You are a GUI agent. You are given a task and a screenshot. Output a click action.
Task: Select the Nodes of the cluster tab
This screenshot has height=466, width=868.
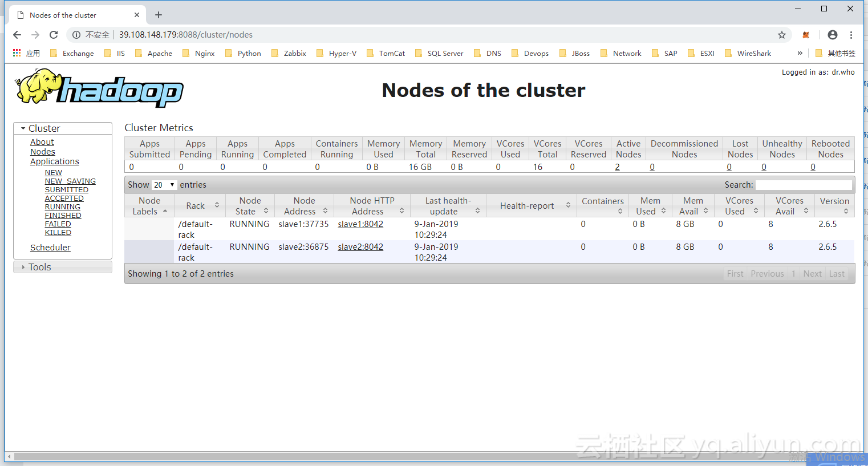click(x=77, y=15)
